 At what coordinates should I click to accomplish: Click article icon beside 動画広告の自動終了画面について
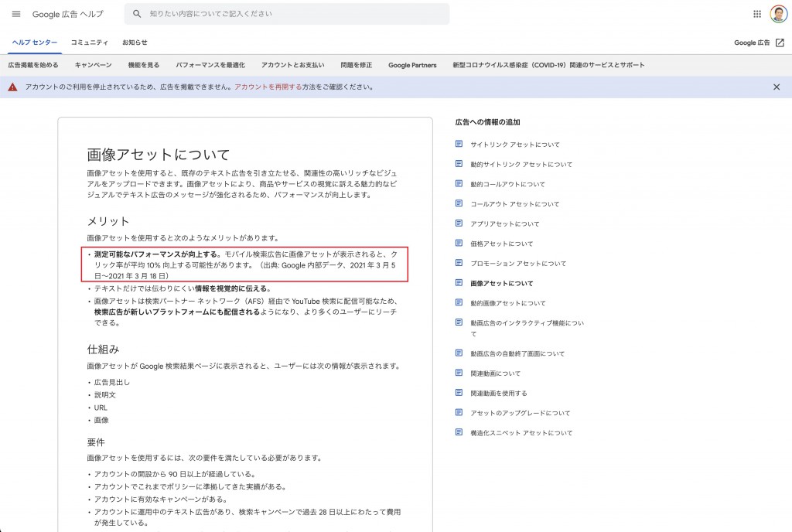(x=459, y=353)
